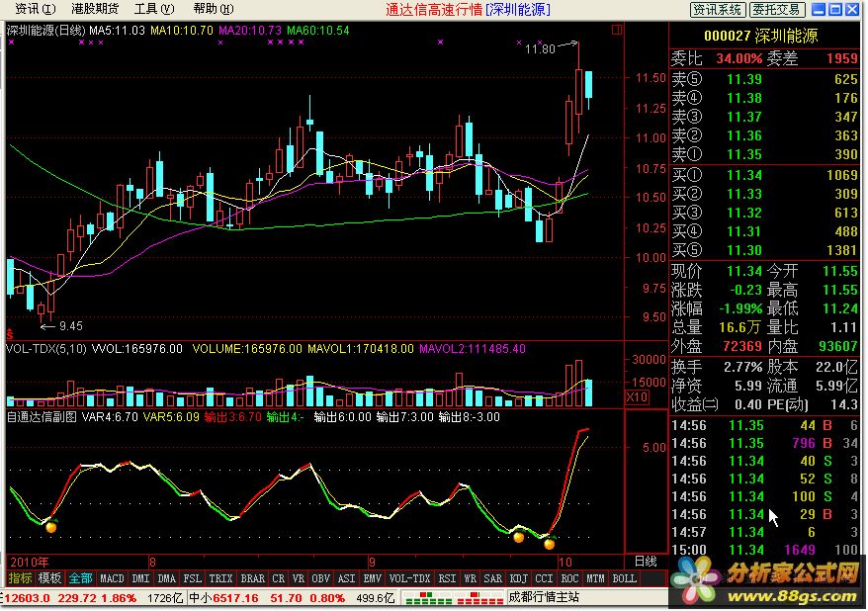Image resolution: width=868 pixels, height=611 pixels.
Task: Click the small square icon at chart corner
Action: click(617, 30)
